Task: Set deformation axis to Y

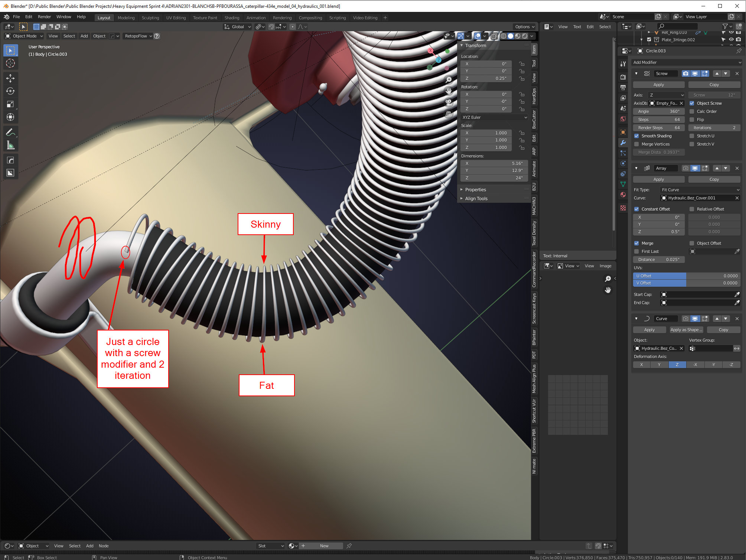Action: coord(659,365)
